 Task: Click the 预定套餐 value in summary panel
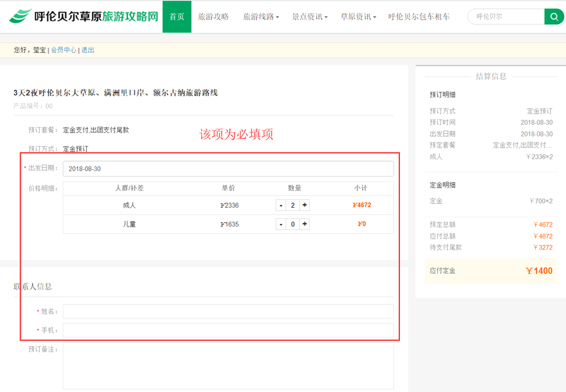tap(523, 145)
